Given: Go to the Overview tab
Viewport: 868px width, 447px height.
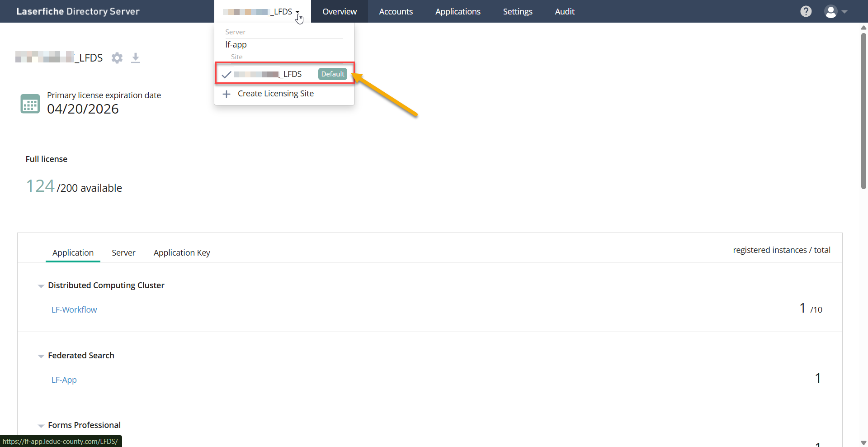Looking at the screenshot, I should tap(340, 11).
